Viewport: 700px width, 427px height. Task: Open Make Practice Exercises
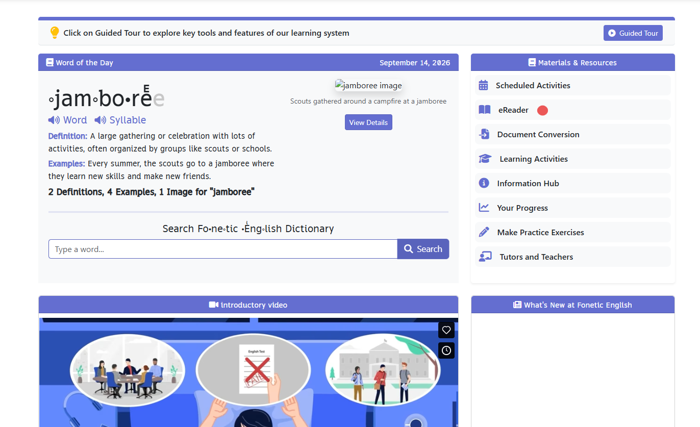[573, 233]
